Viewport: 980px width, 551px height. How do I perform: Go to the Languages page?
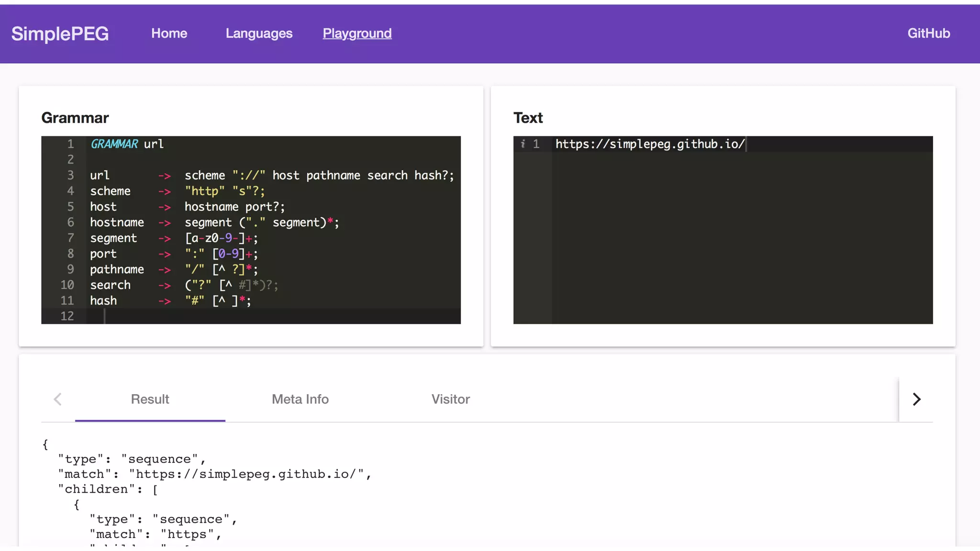tap(259, 33)
